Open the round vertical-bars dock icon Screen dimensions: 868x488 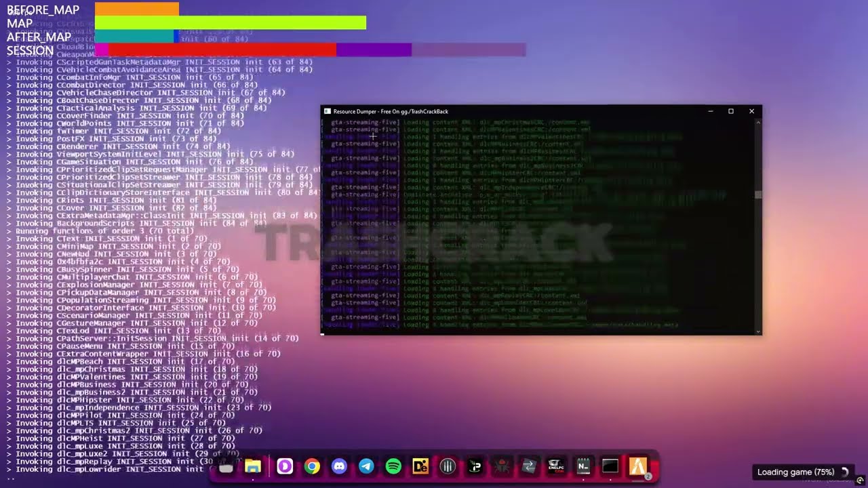pyautogui.click(x=448, y=466)
